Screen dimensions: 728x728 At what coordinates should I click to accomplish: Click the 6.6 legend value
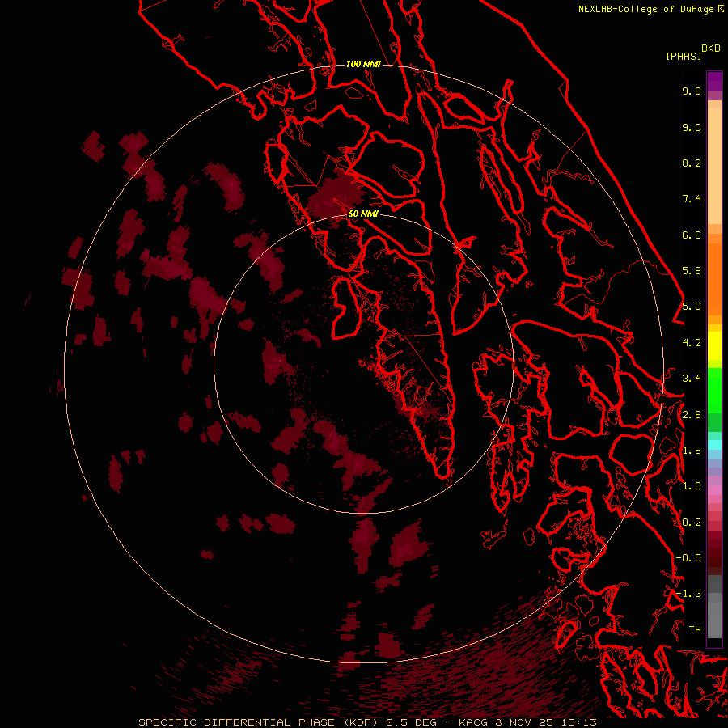(692, 235)
